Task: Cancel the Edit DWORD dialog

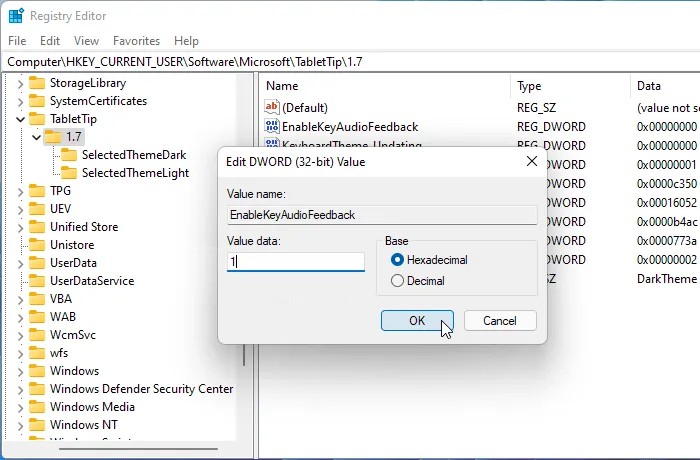Action: [500, 321]
